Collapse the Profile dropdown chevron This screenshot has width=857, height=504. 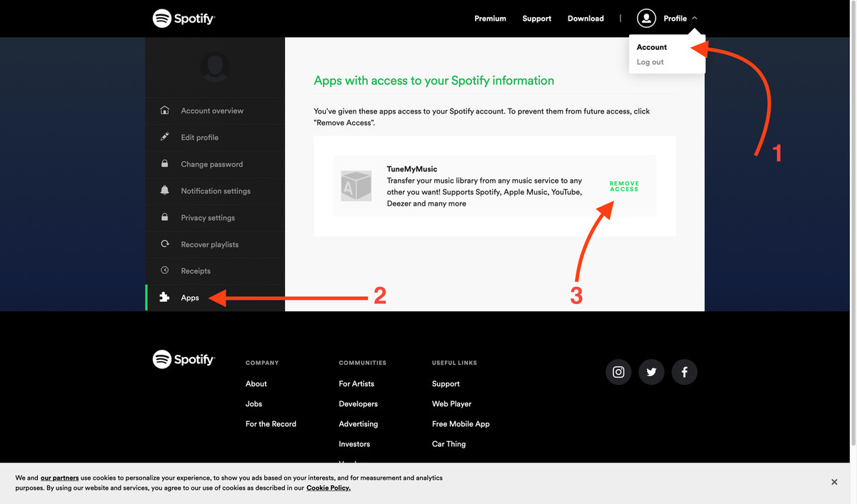(695, 19)
